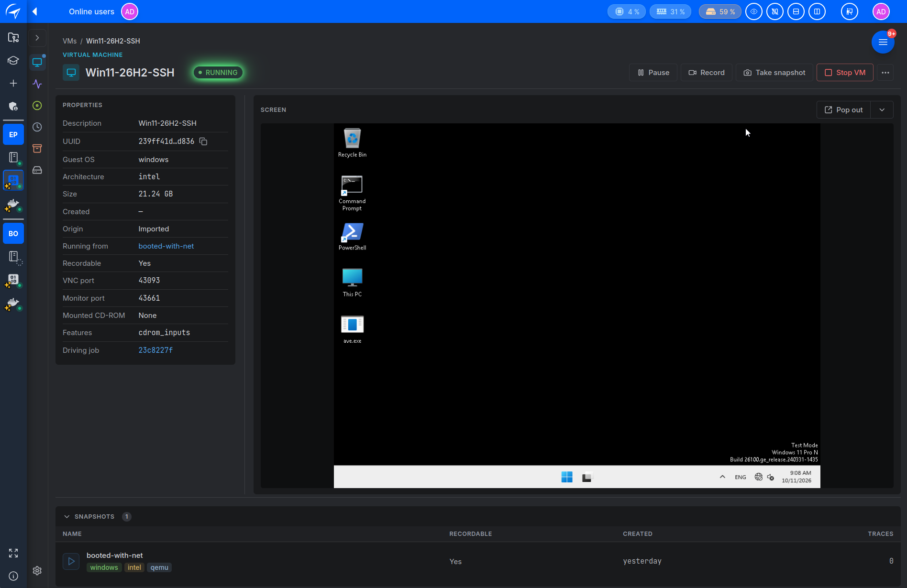Screen dimensions: 907x588
Task: Open driving job 23c8227f link
Action: tap(155, 350)
